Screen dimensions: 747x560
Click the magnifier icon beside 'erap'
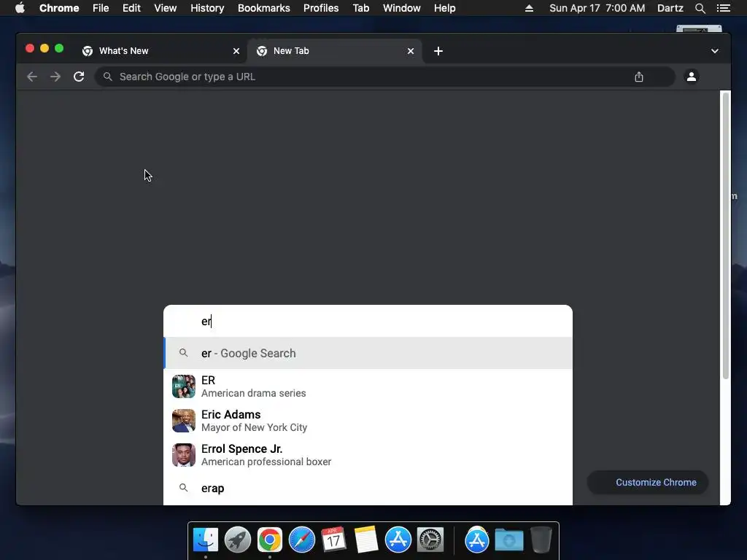183,488
